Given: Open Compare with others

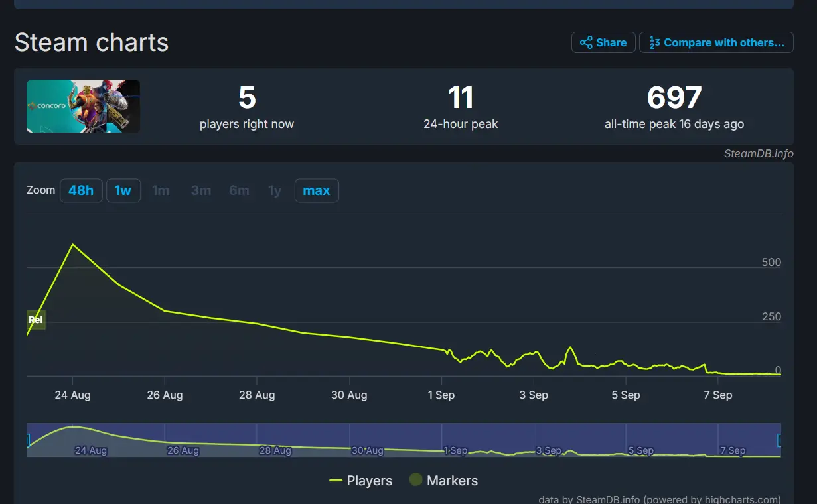Looking at the screenshot, I should point(716,42).
